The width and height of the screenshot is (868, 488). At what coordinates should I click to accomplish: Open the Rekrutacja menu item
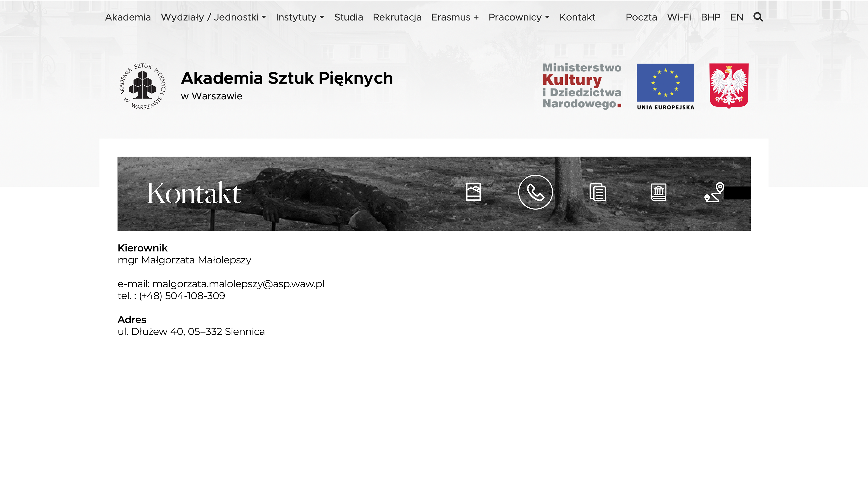click(x=397, y=17)
